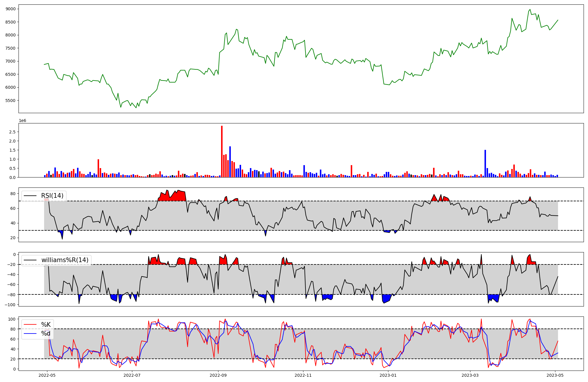Click the tallest red volume bar
This screenshot has height=382, width=588.
pos(222,151)
